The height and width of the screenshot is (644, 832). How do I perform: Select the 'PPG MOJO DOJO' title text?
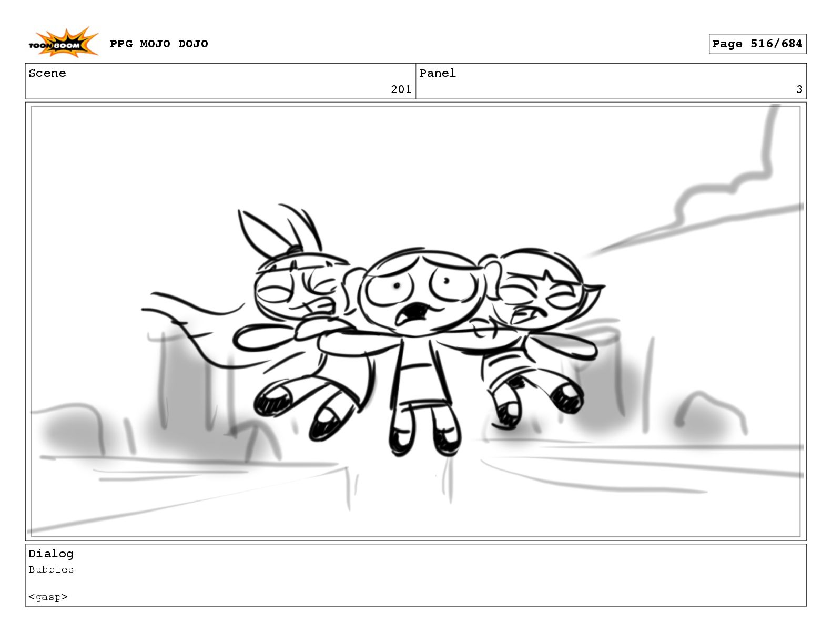point(159,44)
